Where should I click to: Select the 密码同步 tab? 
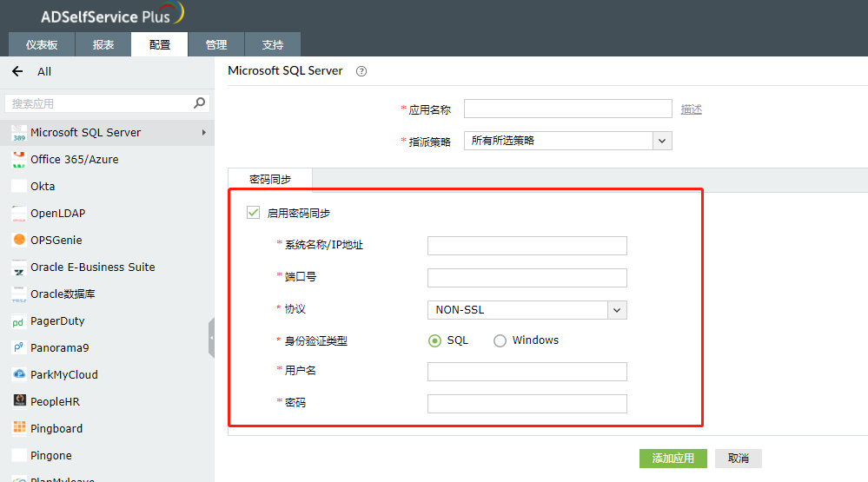point(270,179)
